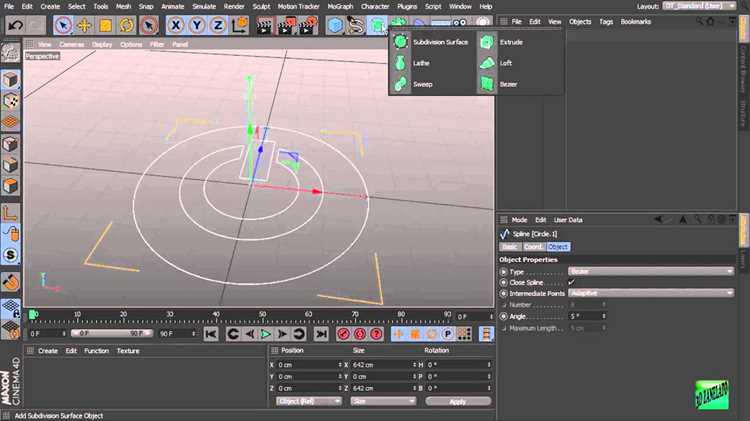Render the active view
This screenshot has width=750, height=421.
264,25
